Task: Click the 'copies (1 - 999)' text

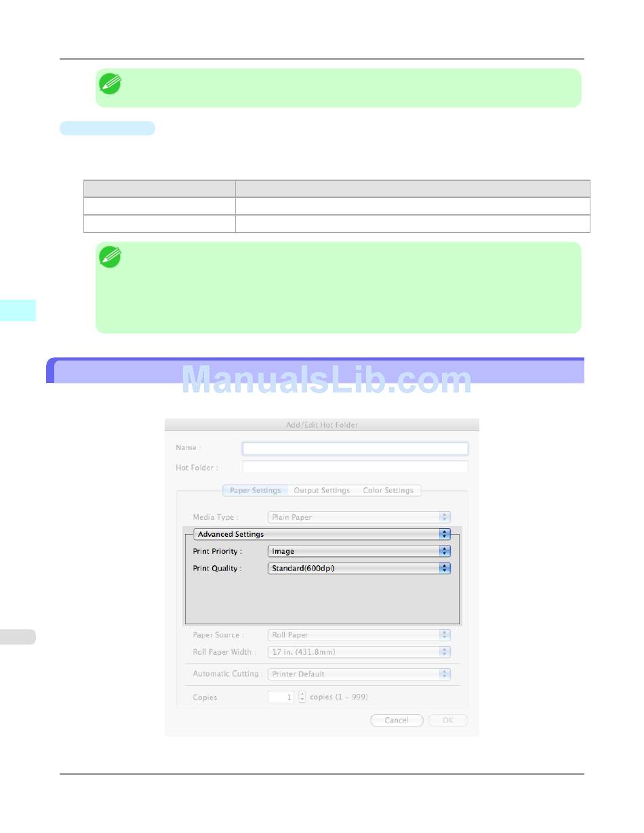Action: click(x=339, y=697)
